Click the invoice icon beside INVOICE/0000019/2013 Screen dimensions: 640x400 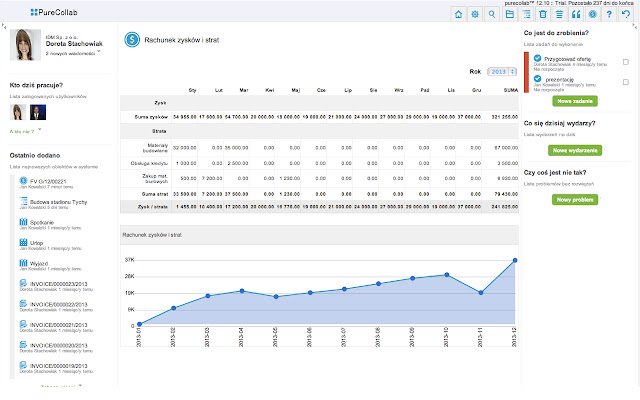point(23,365)
